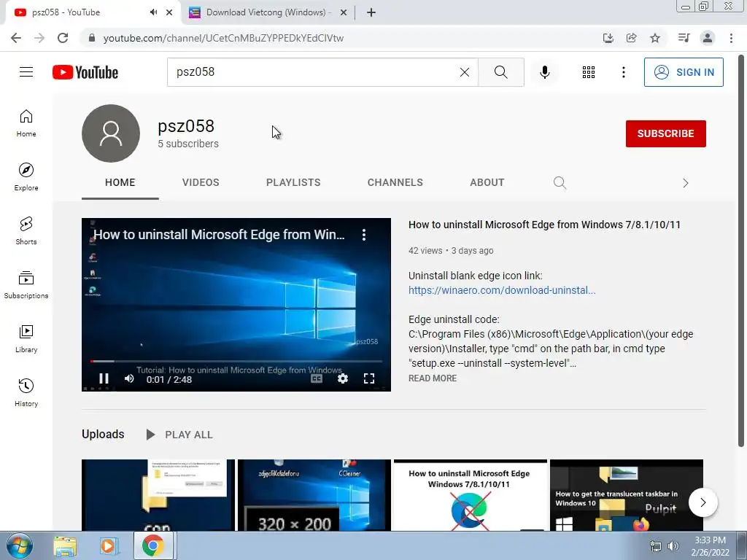Start voice search with microphone icon
The height and width of the screenshot is (560, 747).
pyautogui.click(x=544, y=72)
